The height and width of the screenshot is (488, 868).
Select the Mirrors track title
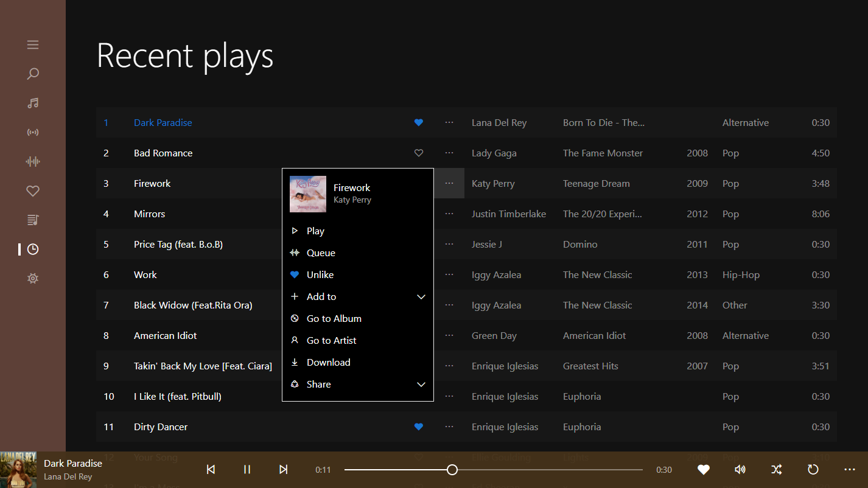click(150, 214)
